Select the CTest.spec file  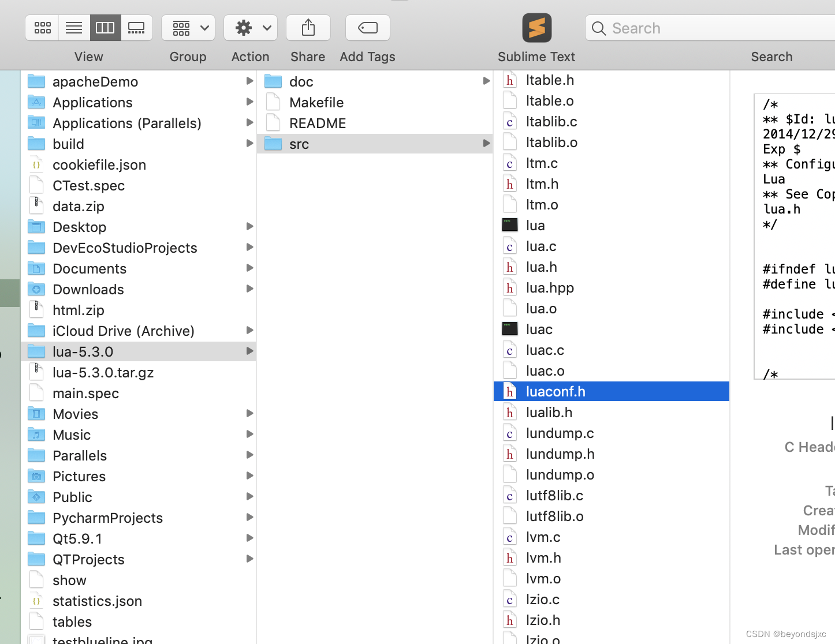[x=139, y=185]
